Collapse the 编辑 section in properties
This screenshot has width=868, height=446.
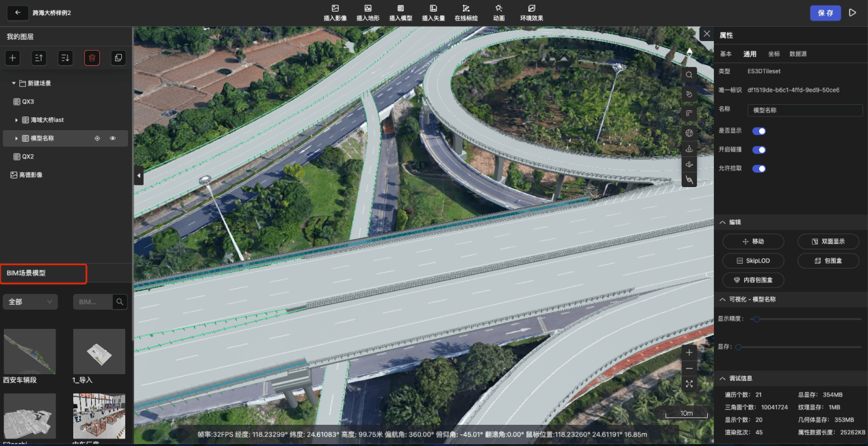(723, 222)
